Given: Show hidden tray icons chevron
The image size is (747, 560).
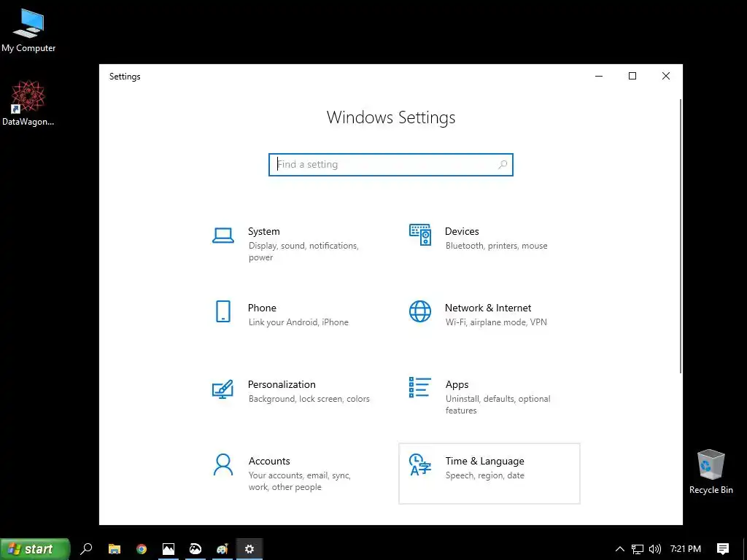Looking at the screenshot, I should (620, 549).
